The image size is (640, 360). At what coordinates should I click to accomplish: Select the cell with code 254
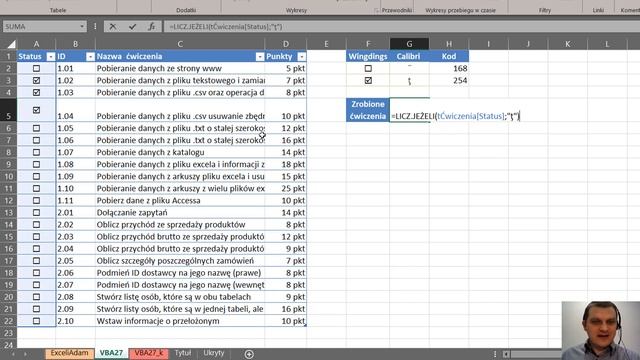[x=449, y=80]
